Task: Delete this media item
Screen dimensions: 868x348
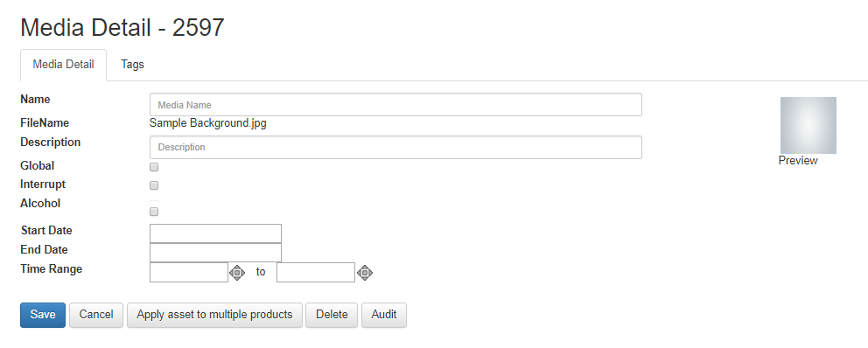Action: point(332,315)
